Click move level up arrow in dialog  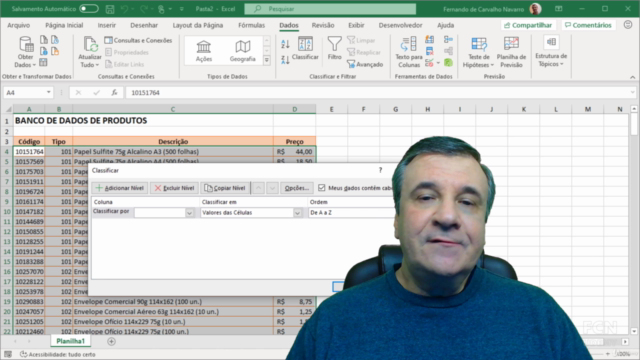(x=258, y=188)
